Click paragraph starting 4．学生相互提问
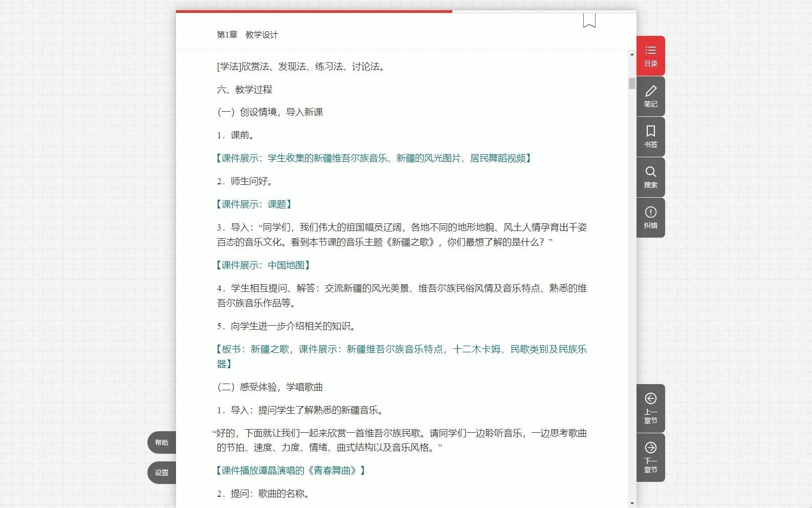The height and width of the screenshot is (508, 812). pos(402,295)
